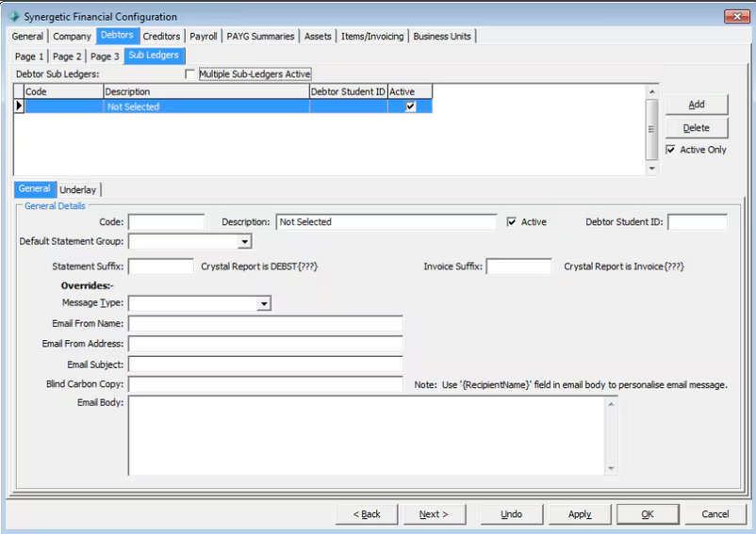Screen dimensions: 756x534
Task: Click Email Body scrollbar down arrow
Action: coord(611,468)
